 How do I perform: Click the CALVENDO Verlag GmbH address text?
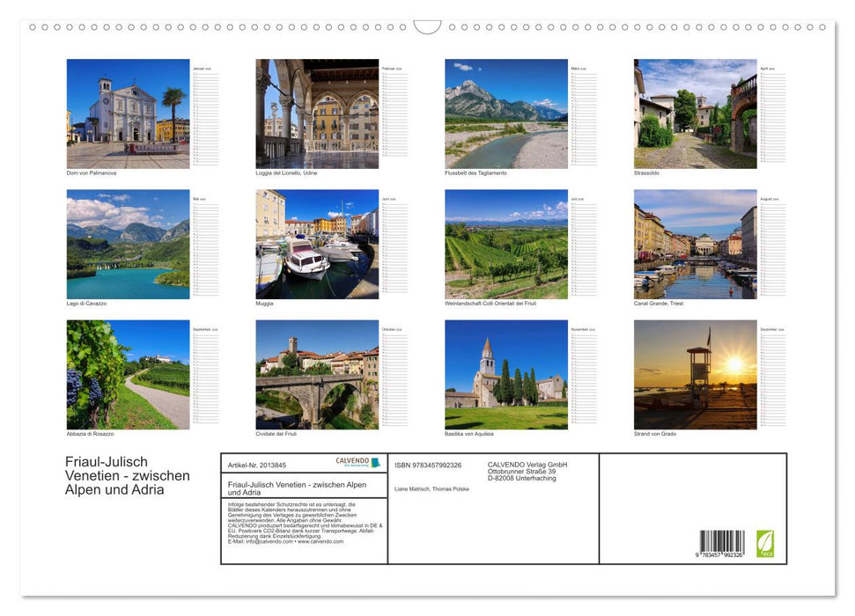(x=527, y=471)
